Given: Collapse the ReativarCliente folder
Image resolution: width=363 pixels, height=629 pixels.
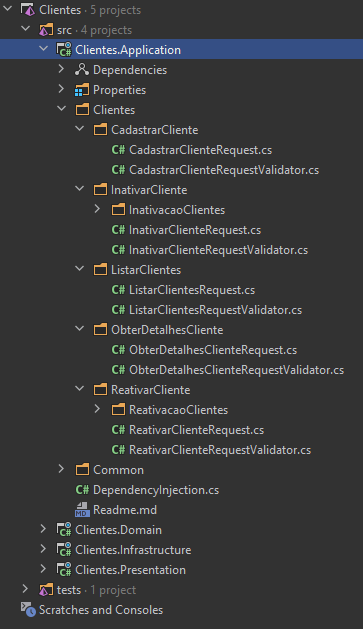Looking at the screenshot, I should (80, 389).
